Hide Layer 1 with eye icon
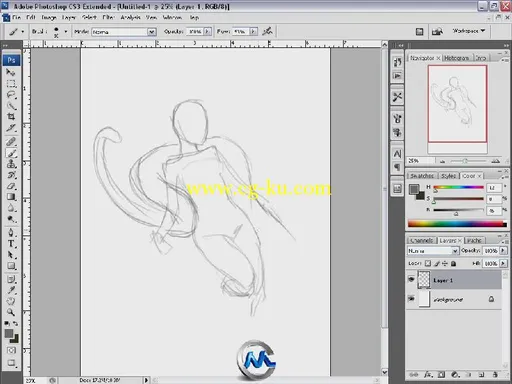Viewport: 512px width, 384px height. (x=411, y=279)
